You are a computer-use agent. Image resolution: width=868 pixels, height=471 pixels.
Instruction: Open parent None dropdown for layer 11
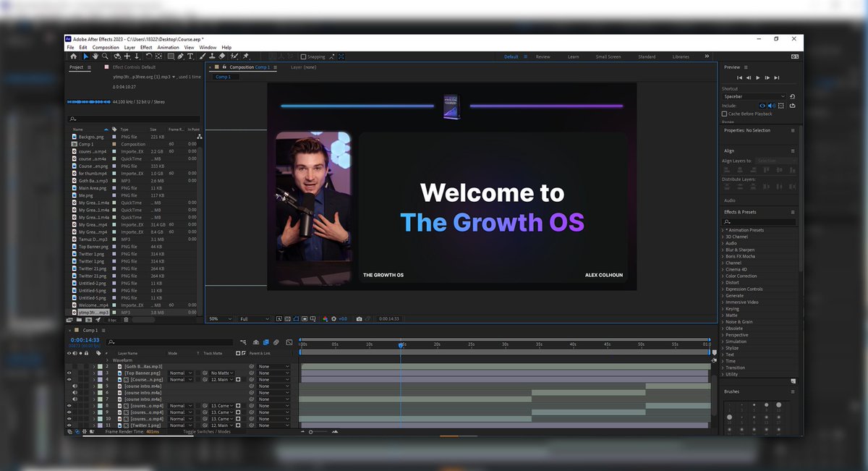[273, 425]
